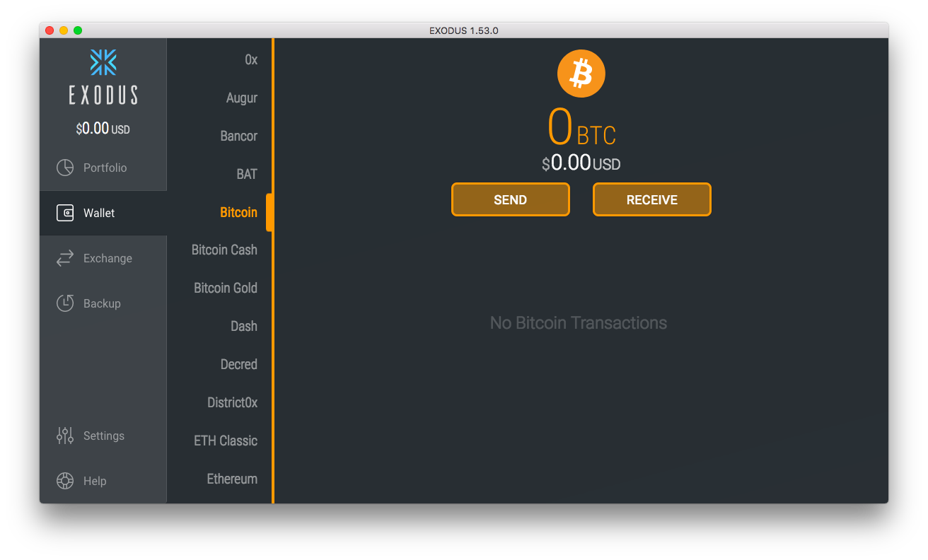
Task: Select the BAT asset
Action: tap(247, 174)
